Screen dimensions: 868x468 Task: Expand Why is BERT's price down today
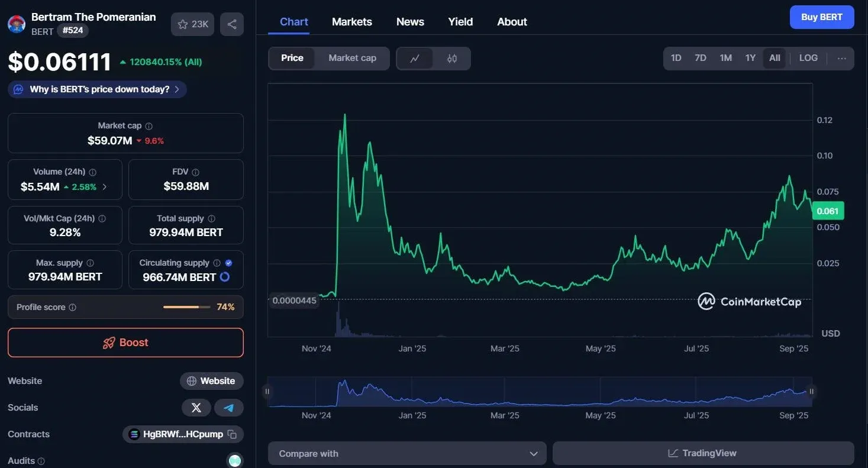(x=98, y=89)
